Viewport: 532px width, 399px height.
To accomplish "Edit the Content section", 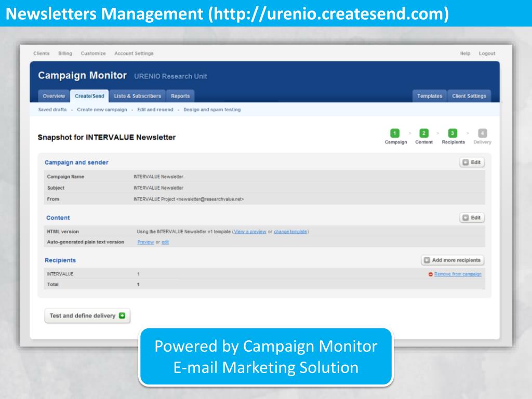I will [472, 218].
